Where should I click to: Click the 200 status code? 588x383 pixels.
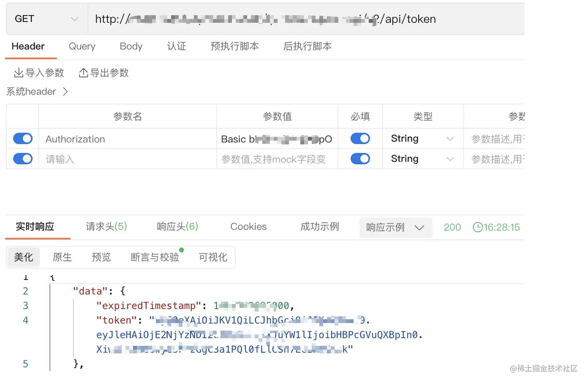[x=452, y=227]
